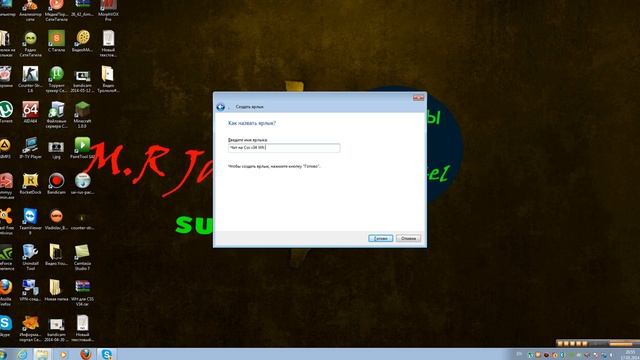Select the Bandicam red record icon
The width and height of the screenshot is (640, 360).
point(56,183)
